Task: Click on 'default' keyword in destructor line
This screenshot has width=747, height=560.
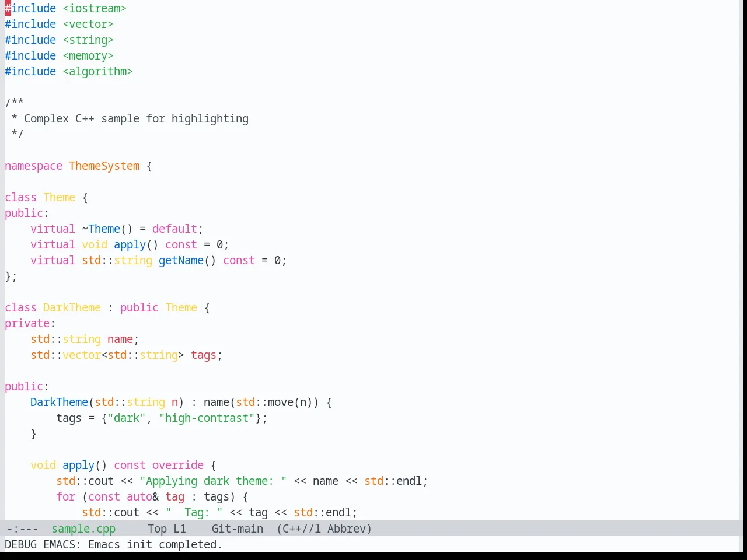Action: (174, 229)
